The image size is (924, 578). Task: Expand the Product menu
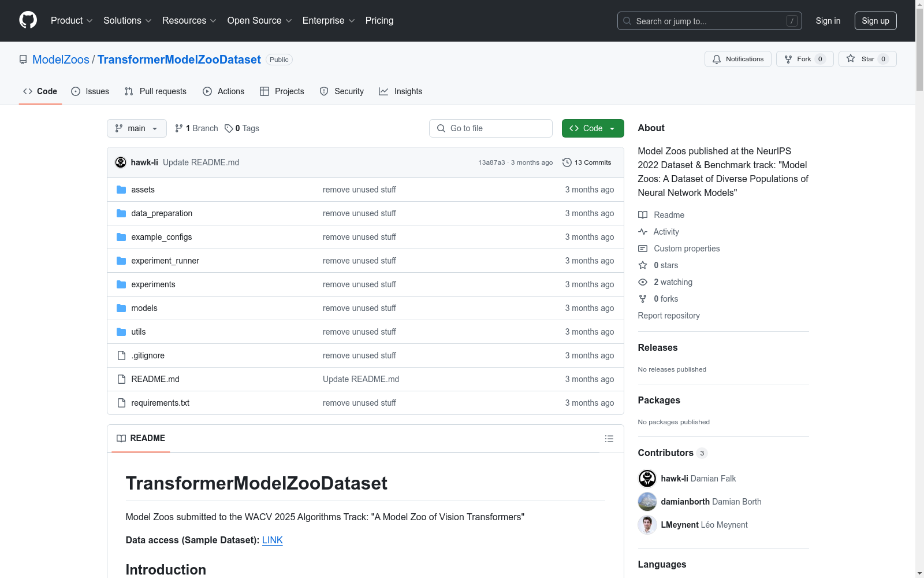[x=72, y=21]
